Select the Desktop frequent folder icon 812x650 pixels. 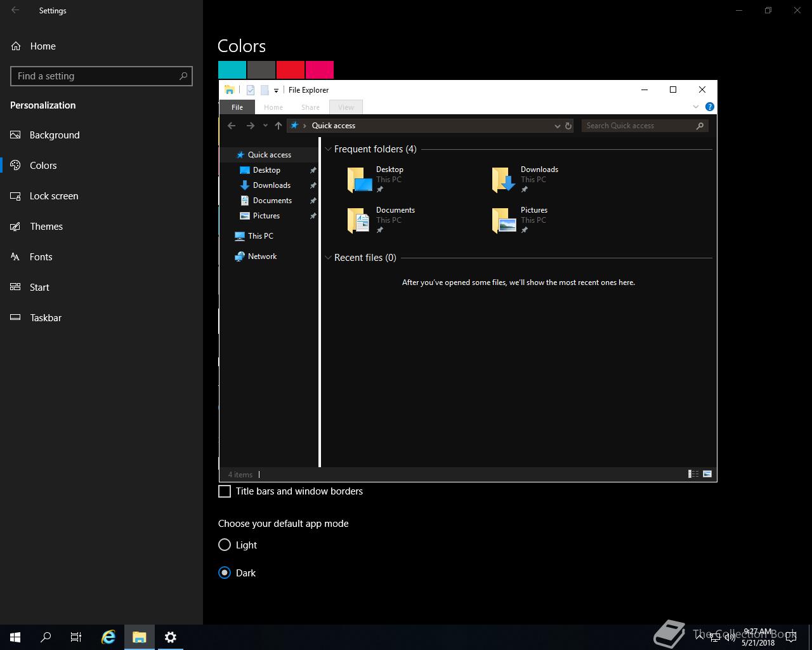tap(360, 180)
